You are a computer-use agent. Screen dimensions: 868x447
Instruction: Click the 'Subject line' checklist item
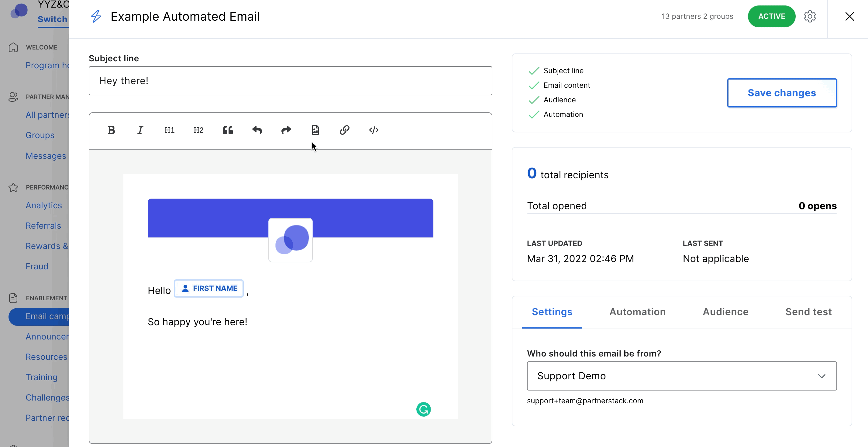coord(563,71)
